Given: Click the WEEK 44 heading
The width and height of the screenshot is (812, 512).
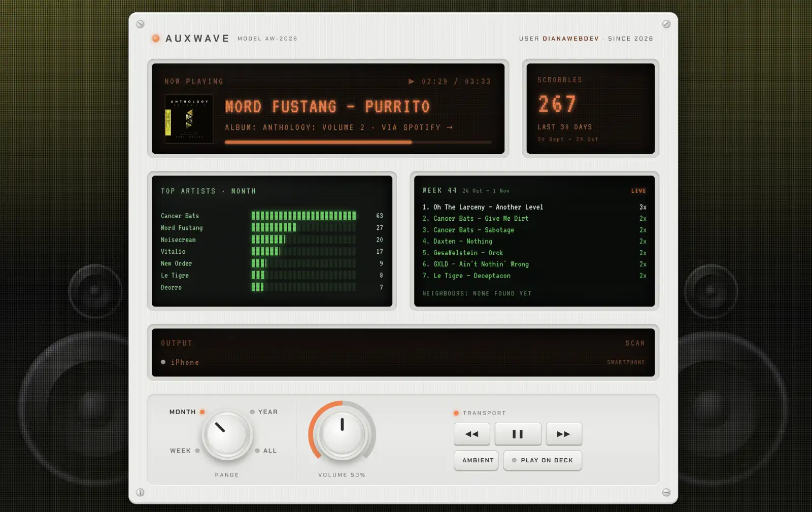Looking at the screenshot, I should click(439, 190).
